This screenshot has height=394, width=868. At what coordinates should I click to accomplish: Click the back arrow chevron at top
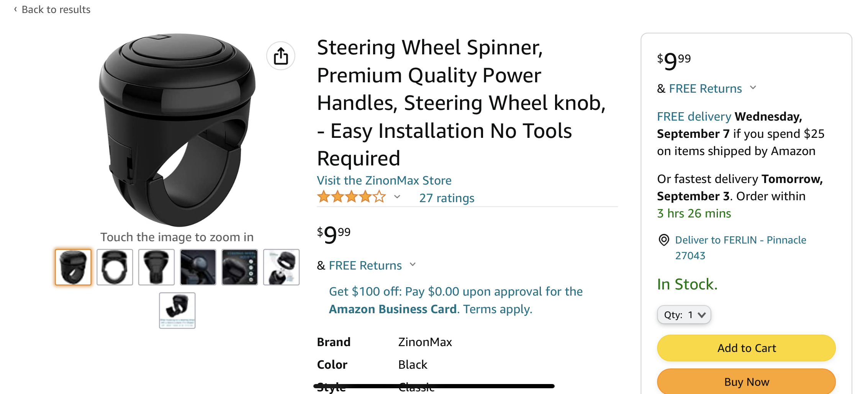(x=15, y=9)
